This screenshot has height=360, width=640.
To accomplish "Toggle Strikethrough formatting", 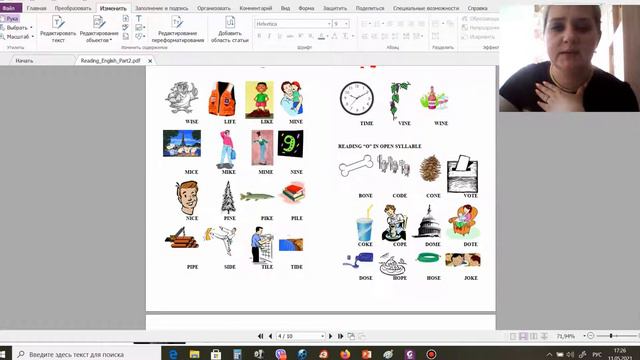I will (290, 36).
